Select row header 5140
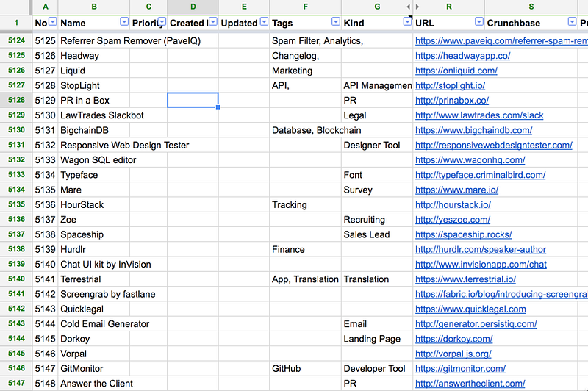Screen dimensions: 588x391 [x=16, y=279]
